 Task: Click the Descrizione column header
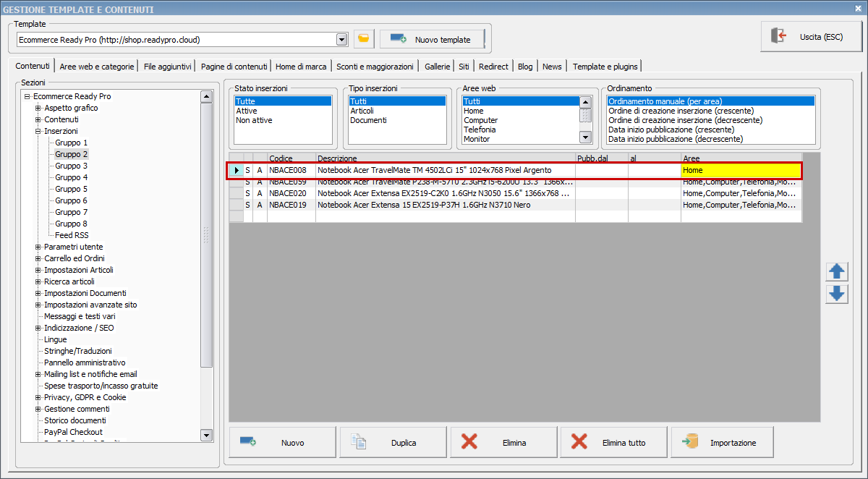[446, 158]
